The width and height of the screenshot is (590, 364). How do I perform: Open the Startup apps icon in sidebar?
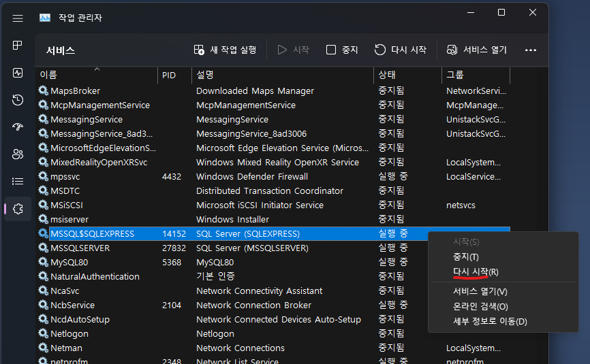point(17,127)
